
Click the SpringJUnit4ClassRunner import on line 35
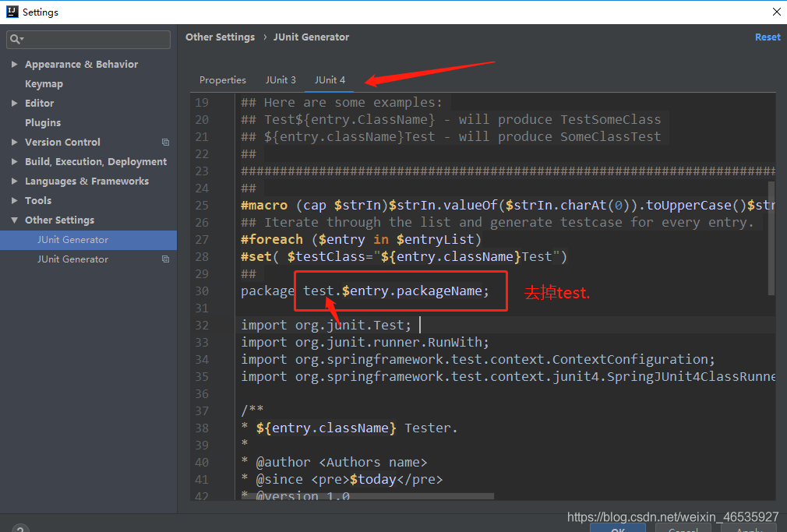508,376
